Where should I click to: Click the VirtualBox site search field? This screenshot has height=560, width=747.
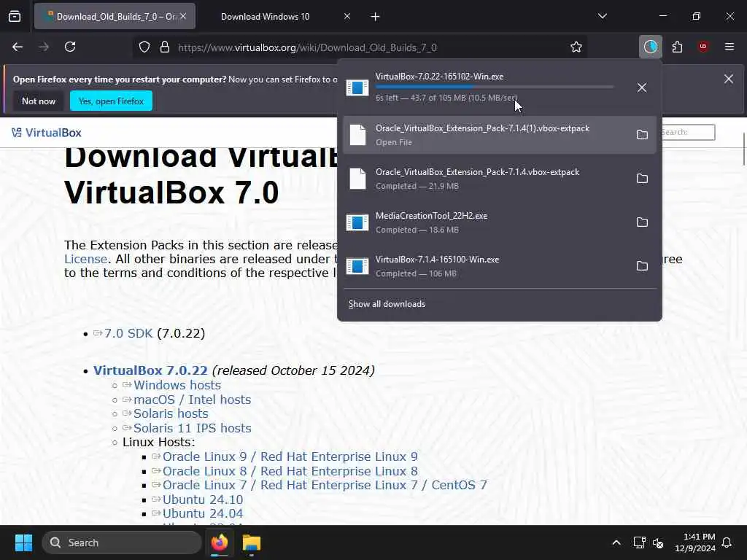click(688, 132)
